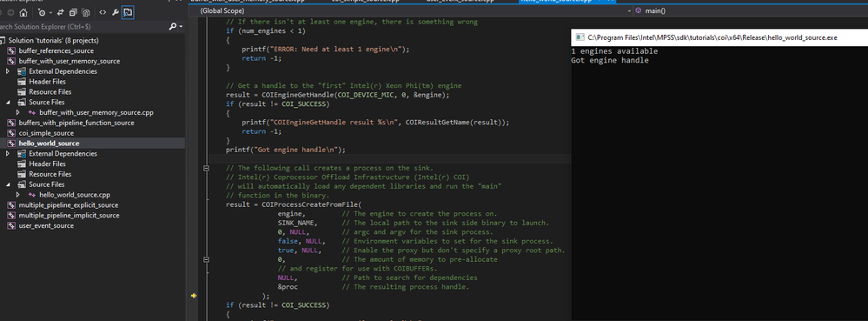Click the buffers_with_pipeline_function_source project icon
Image resolution: width=868 pixels, height=321 pixels.
[11, 123]
